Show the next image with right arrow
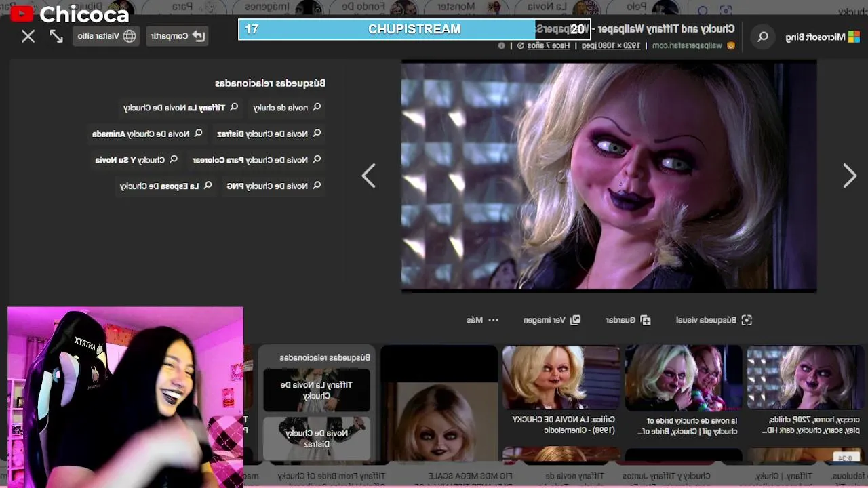868x488 pixels. point(850,176)
